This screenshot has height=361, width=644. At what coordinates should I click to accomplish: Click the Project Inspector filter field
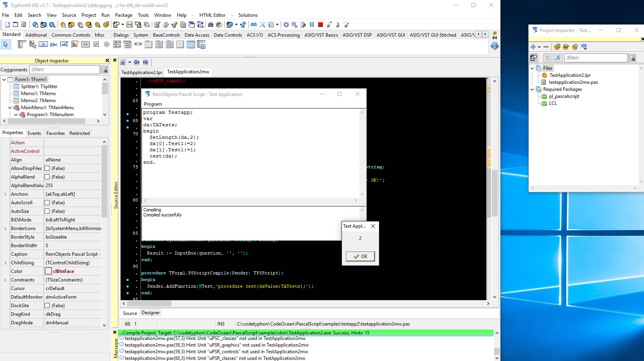pos(596,58)
